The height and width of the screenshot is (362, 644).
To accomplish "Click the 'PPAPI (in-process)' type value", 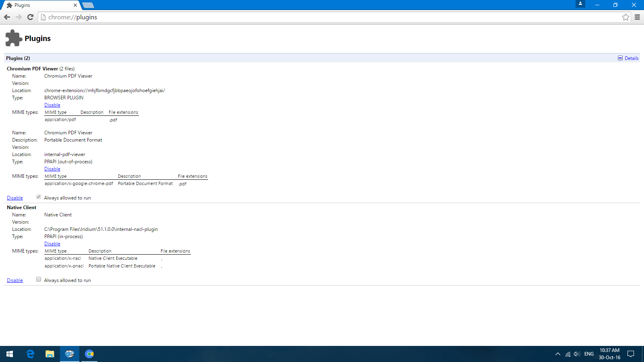I will click(64, 237).
